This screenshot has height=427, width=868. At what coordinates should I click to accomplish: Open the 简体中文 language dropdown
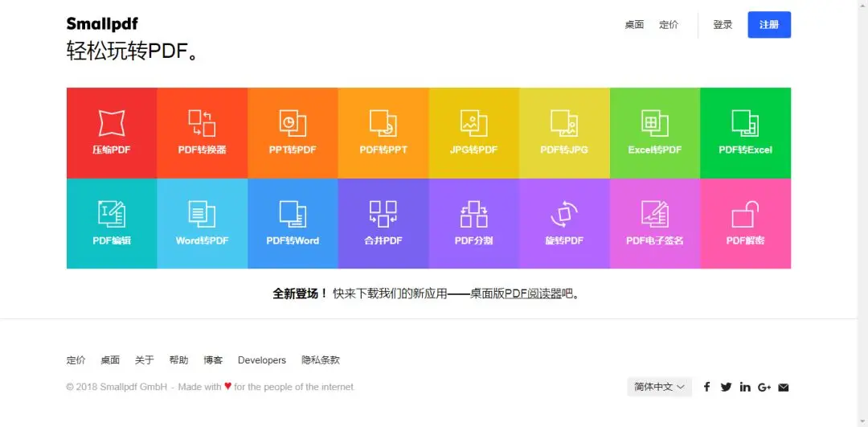pos(659,387)
